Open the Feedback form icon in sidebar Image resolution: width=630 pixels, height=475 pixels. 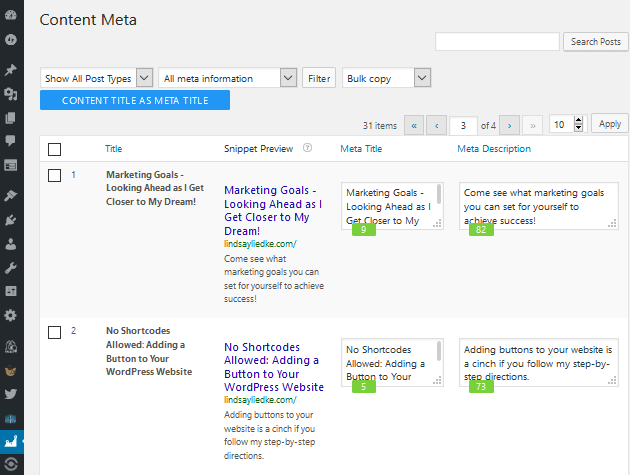click(11, 165)
